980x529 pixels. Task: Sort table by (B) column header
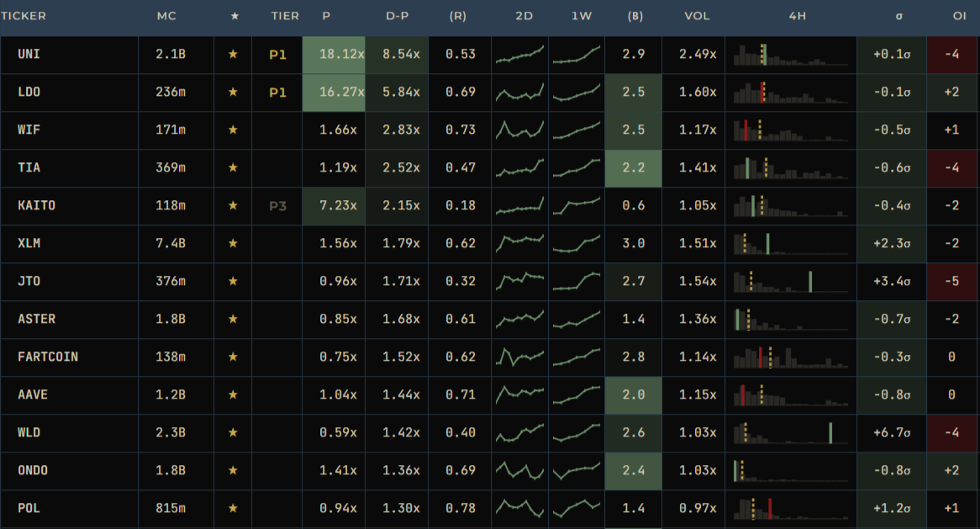pyautogui.click(x=635, y=16)
